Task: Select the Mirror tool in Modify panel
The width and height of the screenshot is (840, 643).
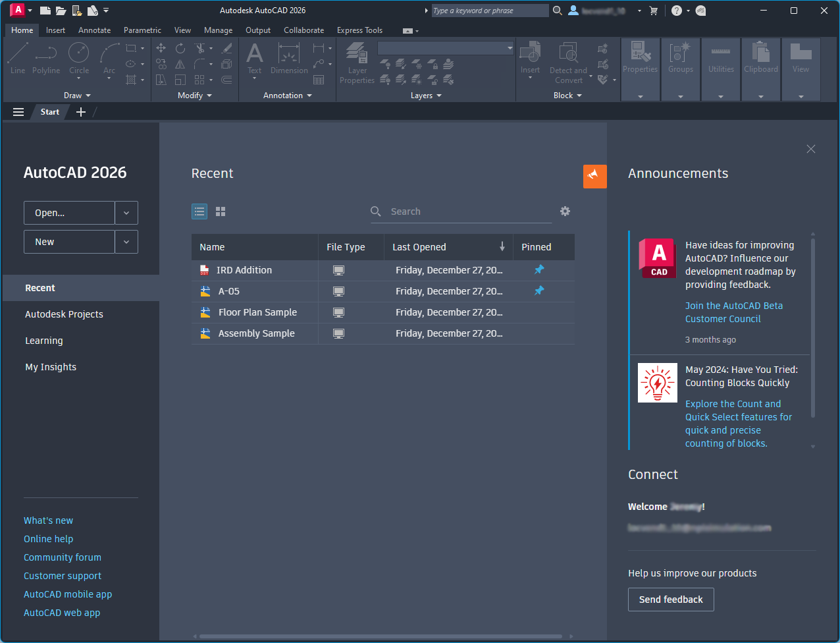Action: (x=180, y=64)
